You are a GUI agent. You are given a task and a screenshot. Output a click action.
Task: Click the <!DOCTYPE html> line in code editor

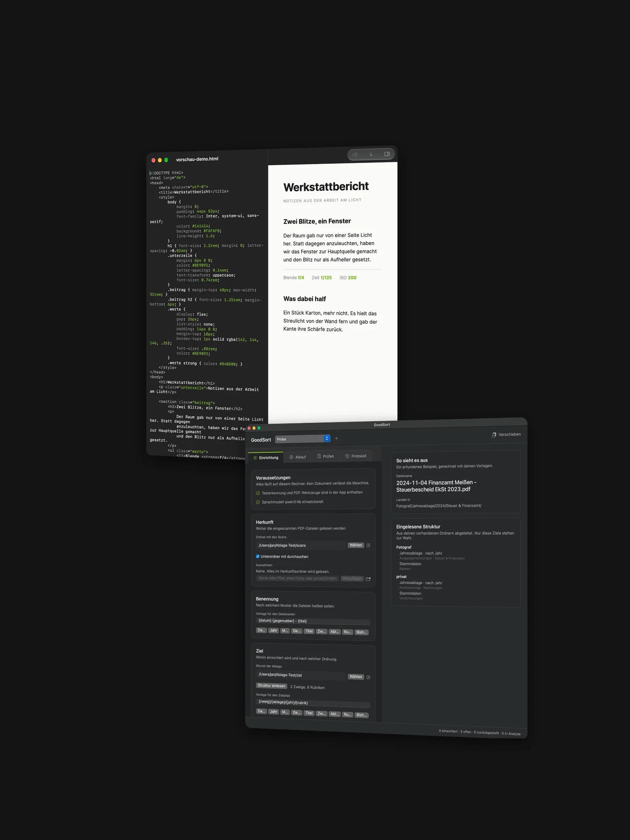(x=166, y=173)
